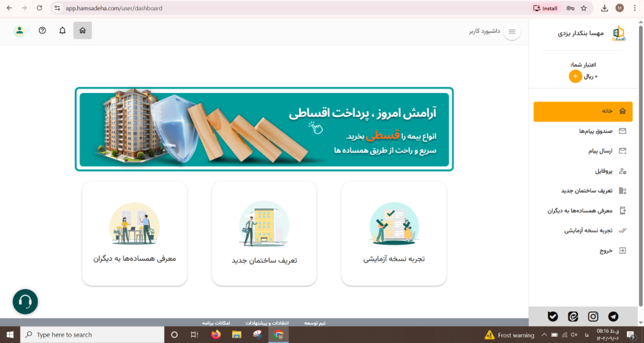
Task: Click مهسا بنکدار یزدی user name
Action: click(580, 33)
